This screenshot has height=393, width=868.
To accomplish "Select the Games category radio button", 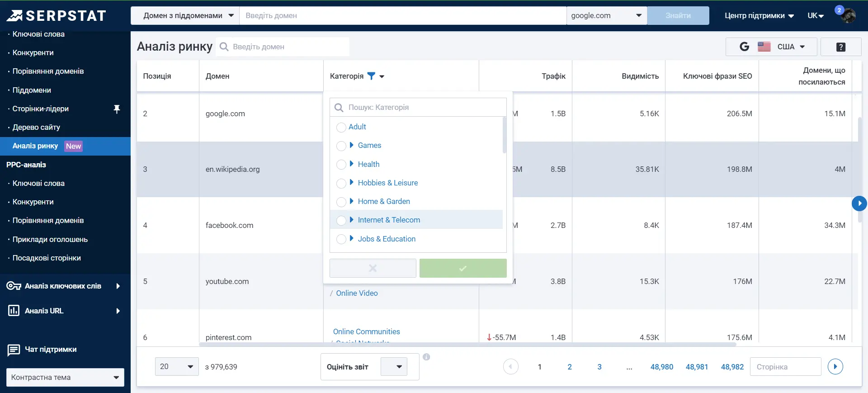I will 341,146.
